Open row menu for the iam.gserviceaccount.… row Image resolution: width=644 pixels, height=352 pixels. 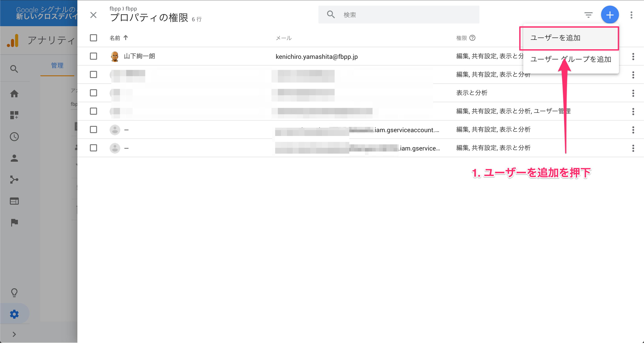633,130
